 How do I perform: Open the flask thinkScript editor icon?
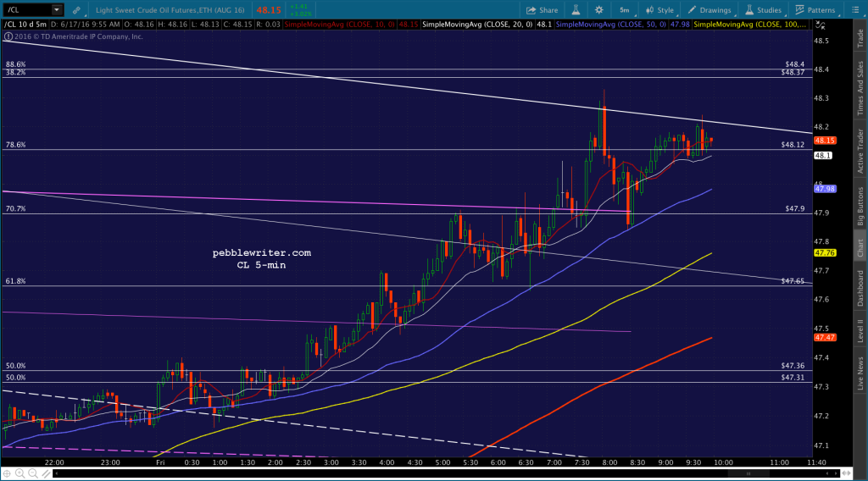pos(576,10)
